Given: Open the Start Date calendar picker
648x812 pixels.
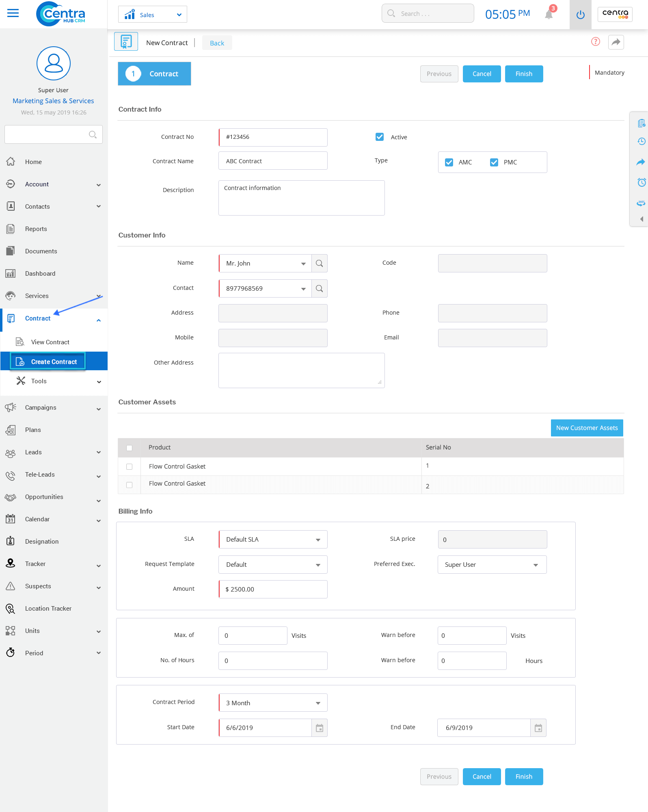Looking at the screenshot, I should (x=319, y=728).
